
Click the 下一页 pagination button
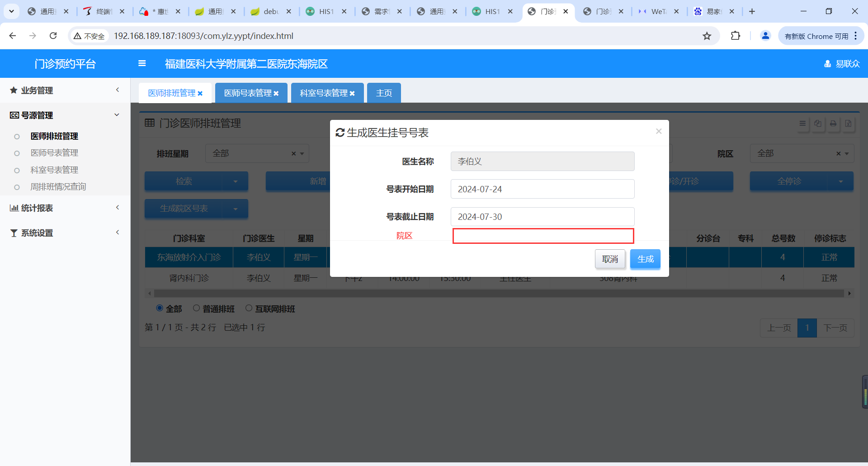(835, 328)
